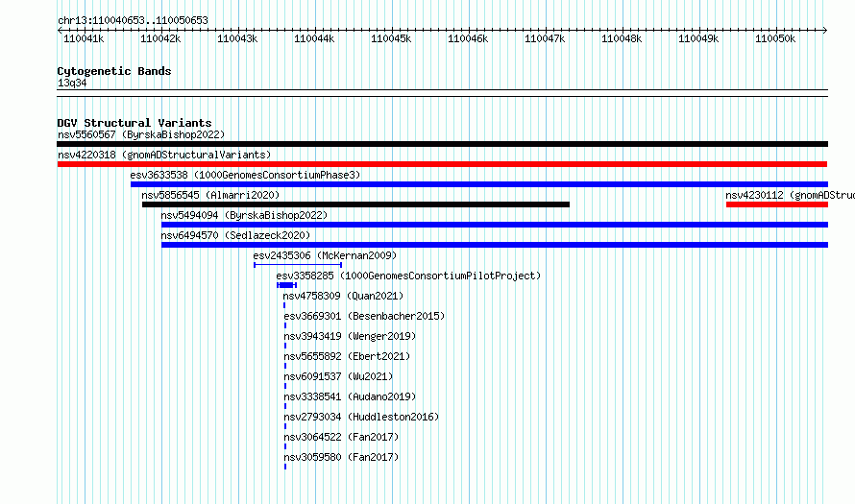The image size is (855, 504).
Task: Click esv2435306 (McKernan2009) label
Action: (x=325, y=255)
